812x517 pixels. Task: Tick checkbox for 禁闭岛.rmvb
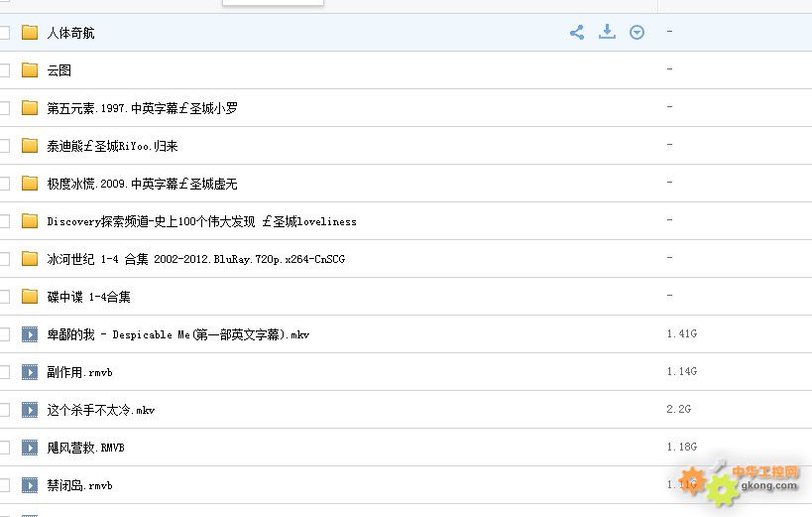pos(5,485)
